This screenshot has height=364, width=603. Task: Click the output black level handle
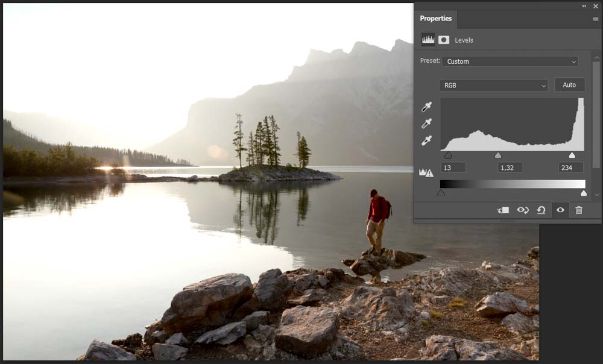click(x=441, y=193)
